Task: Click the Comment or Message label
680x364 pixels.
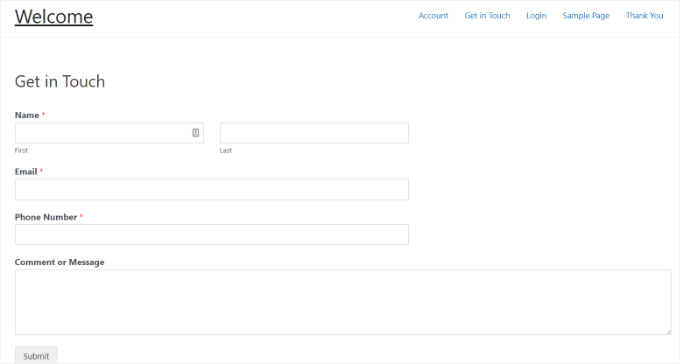Action: point(59,262)
